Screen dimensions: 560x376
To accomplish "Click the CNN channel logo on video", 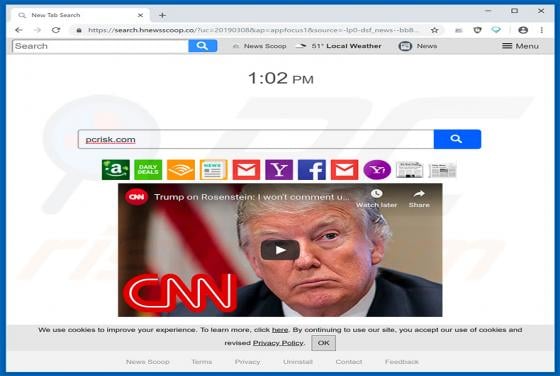I will click(x=136, y=197).
